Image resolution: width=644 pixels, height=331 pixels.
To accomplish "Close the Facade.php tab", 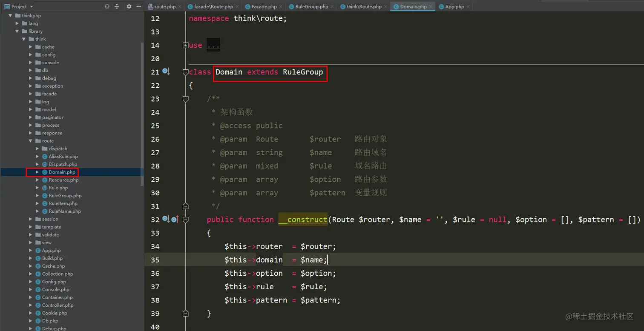I will point(281,7).
